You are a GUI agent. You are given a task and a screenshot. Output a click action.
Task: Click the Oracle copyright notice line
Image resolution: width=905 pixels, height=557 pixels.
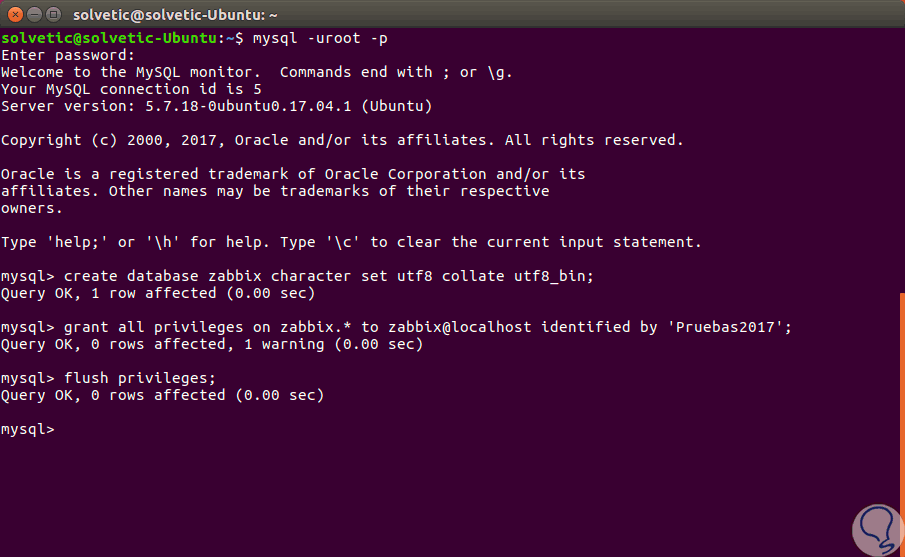coord(342,140)
